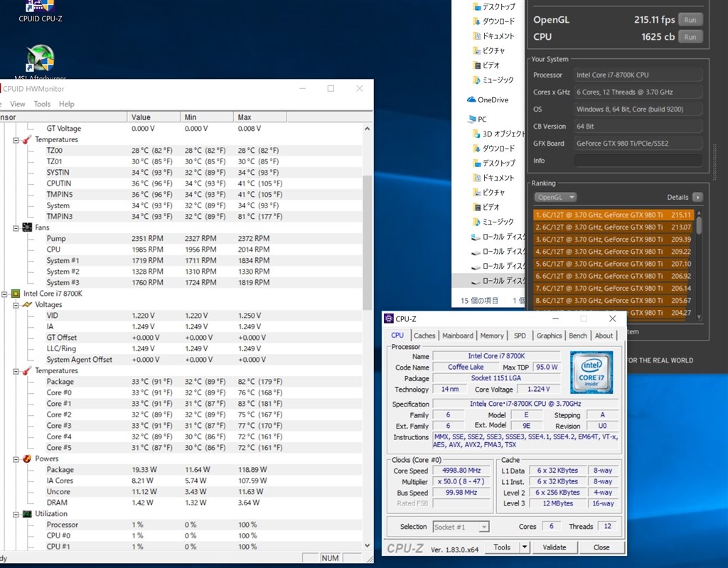The image size is (728, 568).
Task: Collapse the CPU Voltages tree node
Action: click(x=16, y=304)
